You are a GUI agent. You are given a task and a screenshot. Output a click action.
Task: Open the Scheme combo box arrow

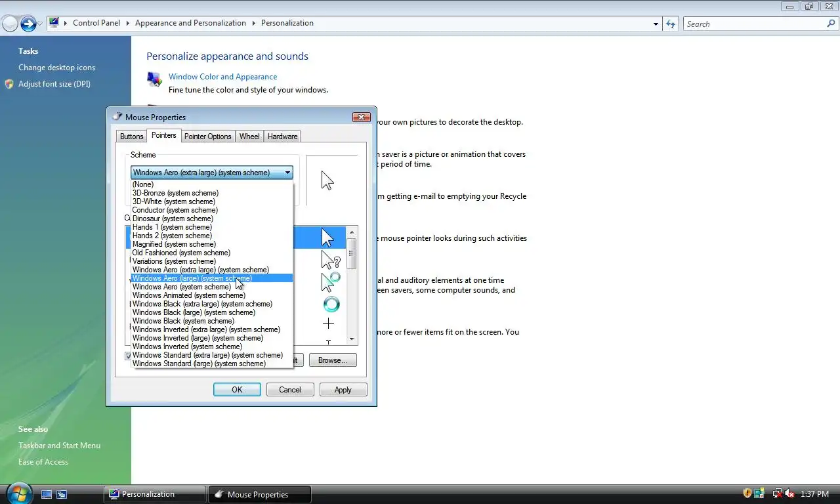coord(287,173)
